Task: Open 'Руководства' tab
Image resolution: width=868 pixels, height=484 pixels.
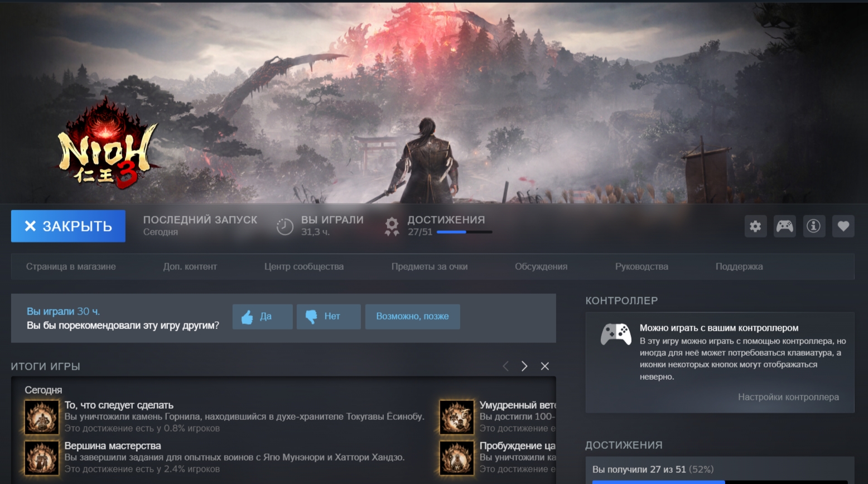Action: tap(642, 267)
